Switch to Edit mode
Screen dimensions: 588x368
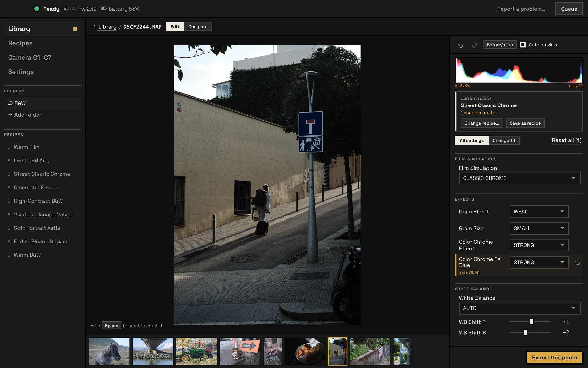point(175,26)
